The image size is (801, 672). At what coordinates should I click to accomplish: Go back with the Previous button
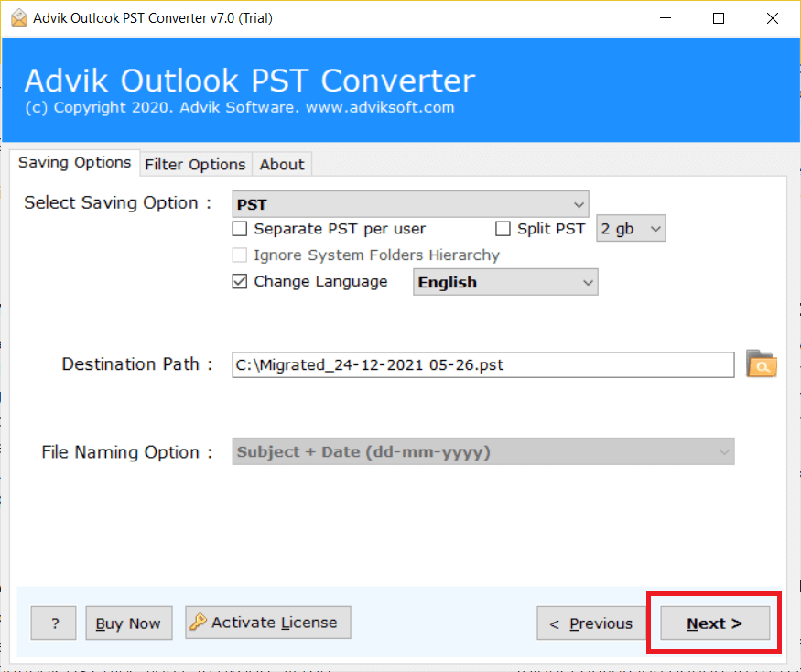point(590,623)
